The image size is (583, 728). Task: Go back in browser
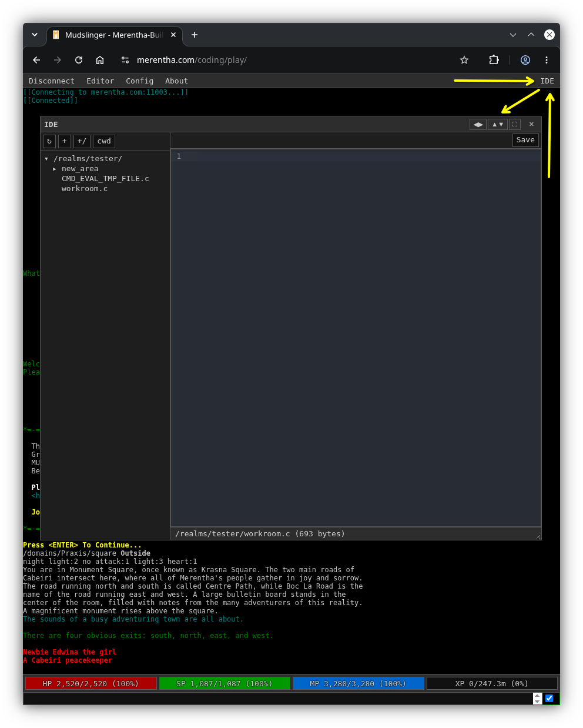(36, 60)
